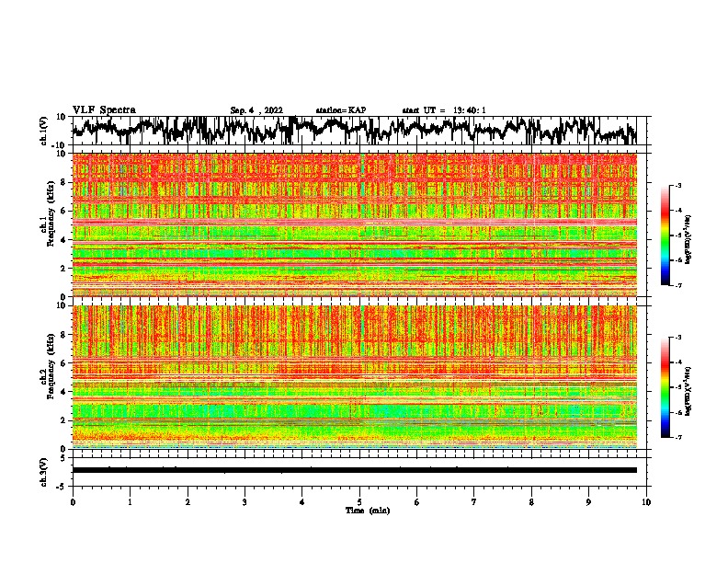Click the ch.2 color scale bar
The height and width of the screenshot is (563, 728).
point(665,387)
